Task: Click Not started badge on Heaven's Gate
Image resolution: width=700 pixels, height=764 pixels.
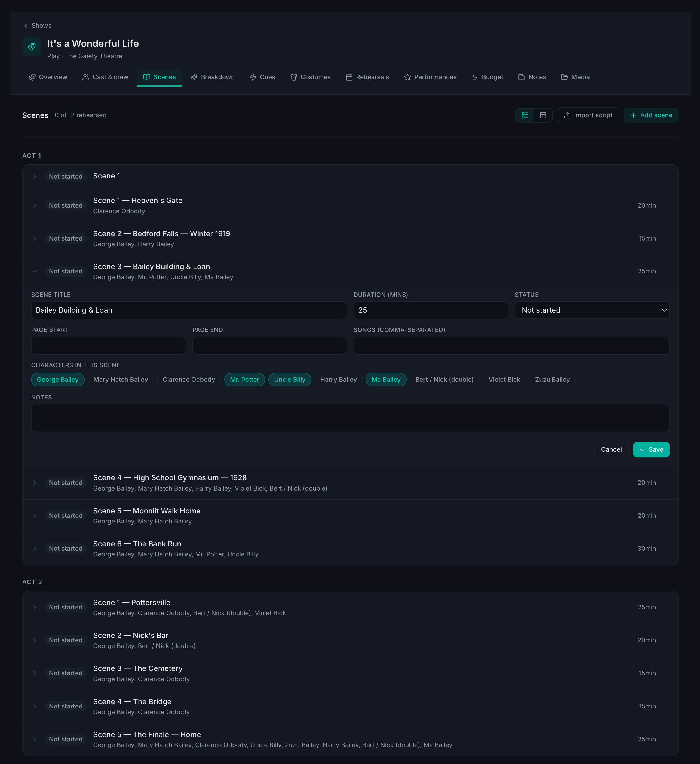Action: 66,205
